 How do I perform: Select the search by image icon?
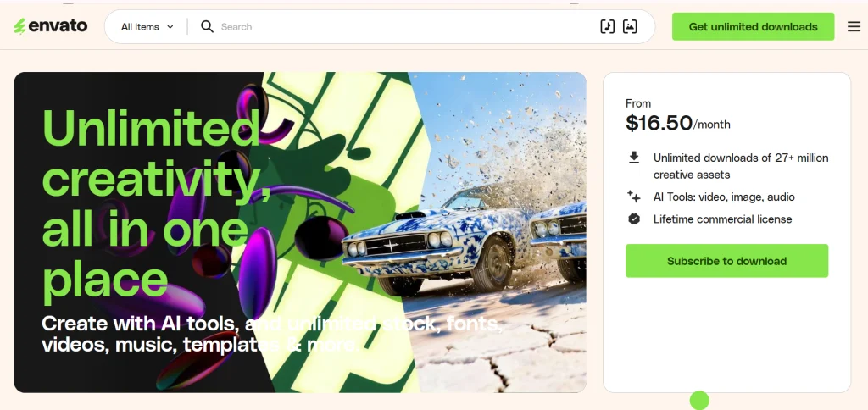[630, 26]
